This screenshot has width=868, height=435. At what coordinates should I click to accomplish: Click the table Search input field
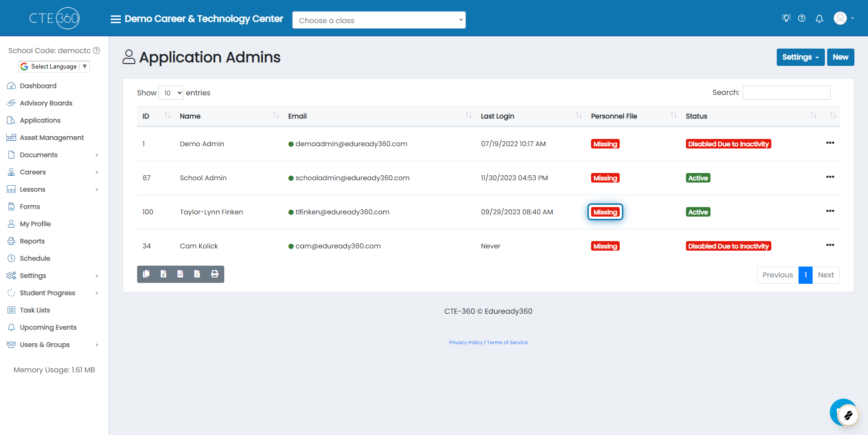[x=786, y=93]
